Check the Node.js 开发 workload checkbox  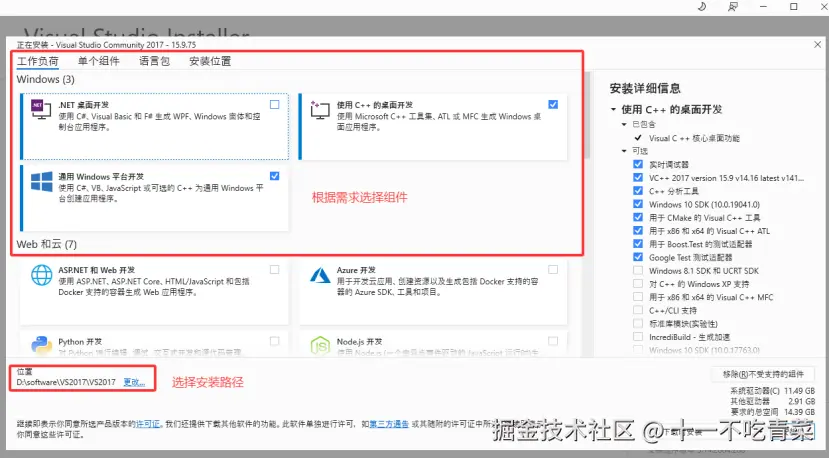[x=553, y=341]
